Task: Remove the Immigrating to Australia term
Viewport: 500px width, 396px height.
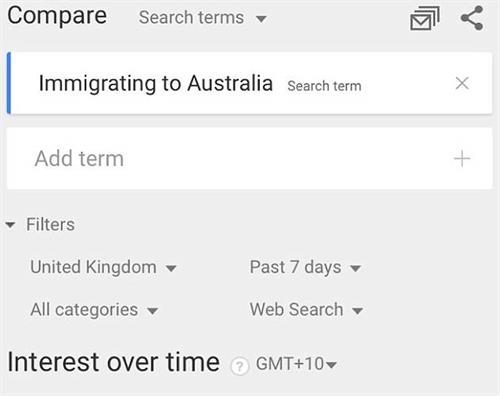Action: coord(462,83)
